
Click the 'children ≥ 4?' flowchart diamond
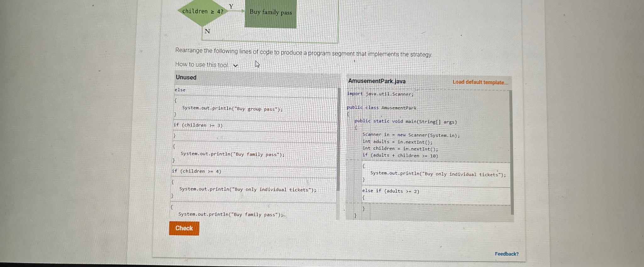click(x=203, y=12)
